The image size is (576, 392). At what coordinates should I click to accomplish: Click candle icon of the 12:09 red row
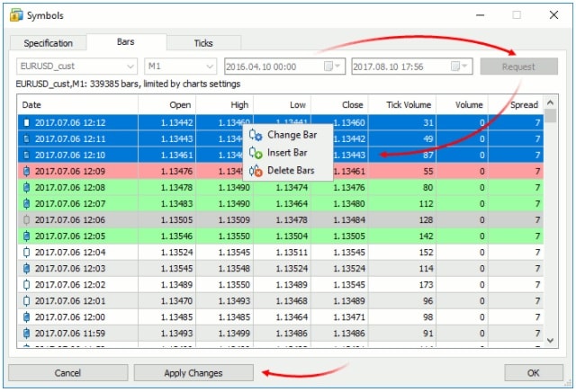coord(26,171)
